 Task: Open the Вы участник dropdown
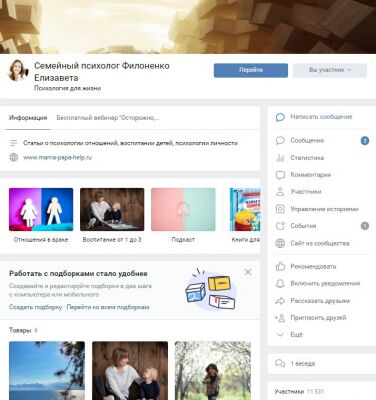click(x=330, y=70)
